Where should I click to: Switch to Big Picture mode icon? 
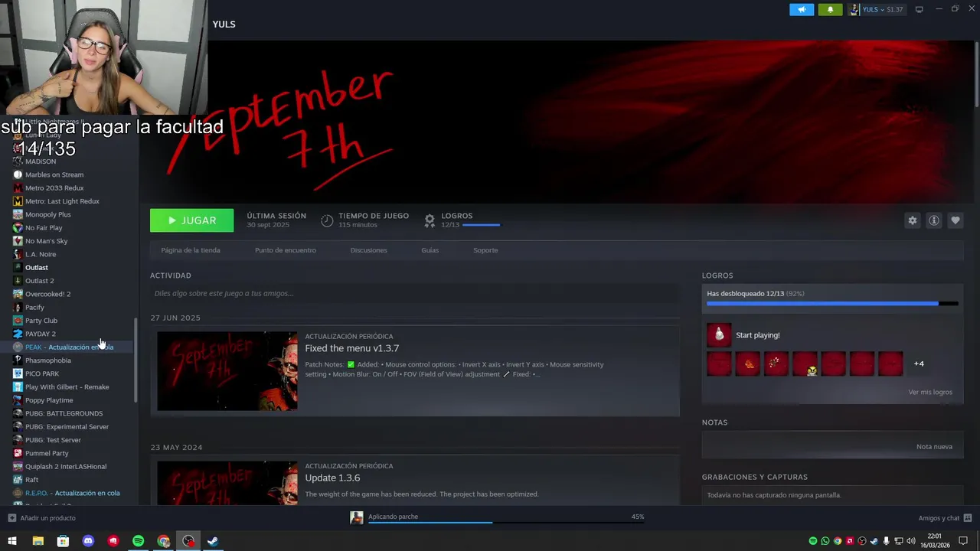919,9
